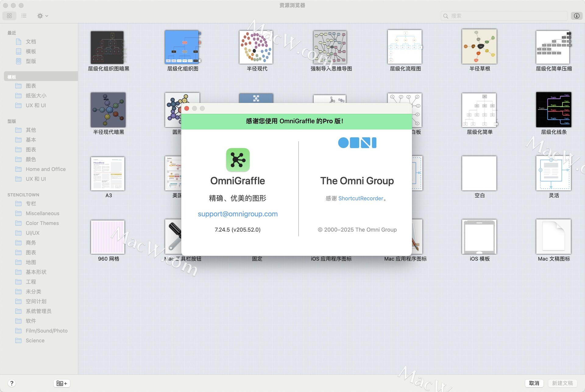
Task: Open the 颜色 folder
Action: [31, 159]
